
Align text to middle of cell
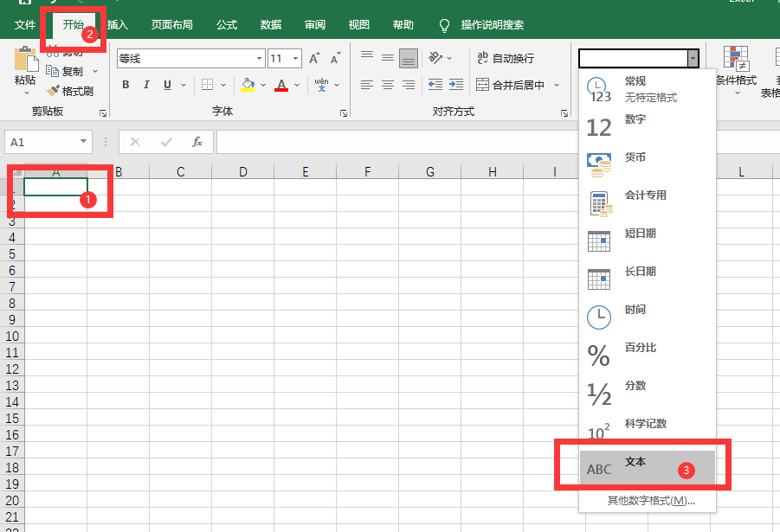[x=388, y=58]
